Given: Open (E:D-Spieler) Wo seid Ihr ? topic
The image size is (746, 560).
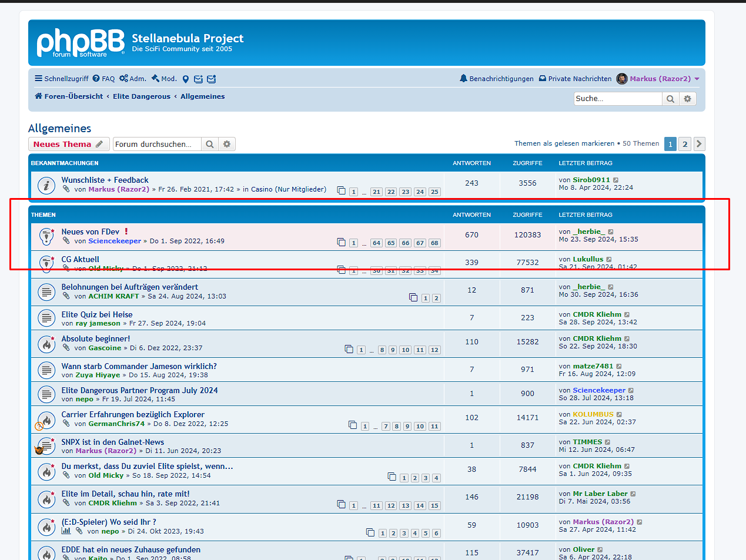Looking at the screenshot, I should [x=109, y=522].
